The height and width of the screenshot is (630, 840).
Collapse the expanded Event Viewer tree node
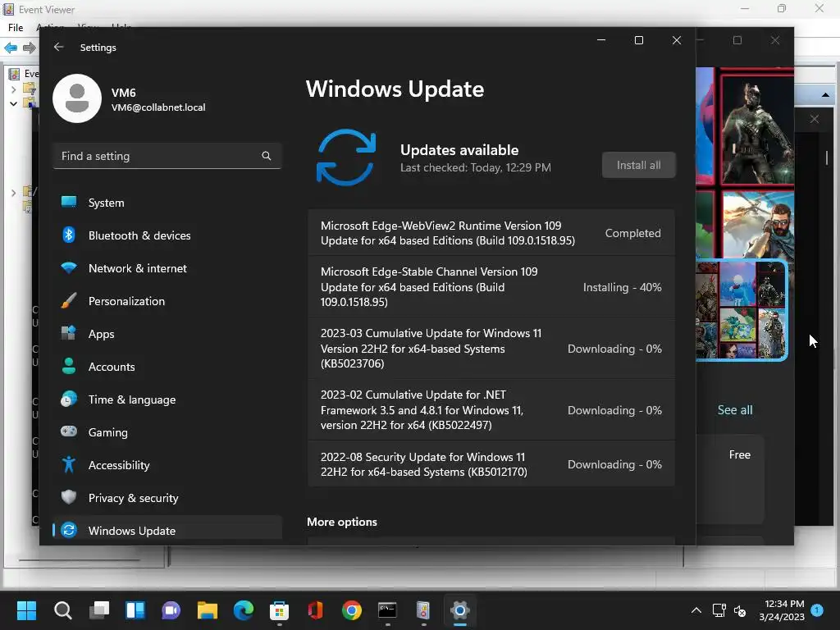pyautogui.click(x=13, y=103)
